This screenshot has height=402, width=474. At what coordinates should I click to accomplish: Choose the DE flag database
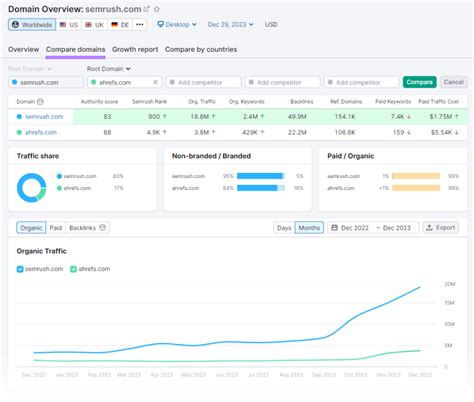(120, 25)
